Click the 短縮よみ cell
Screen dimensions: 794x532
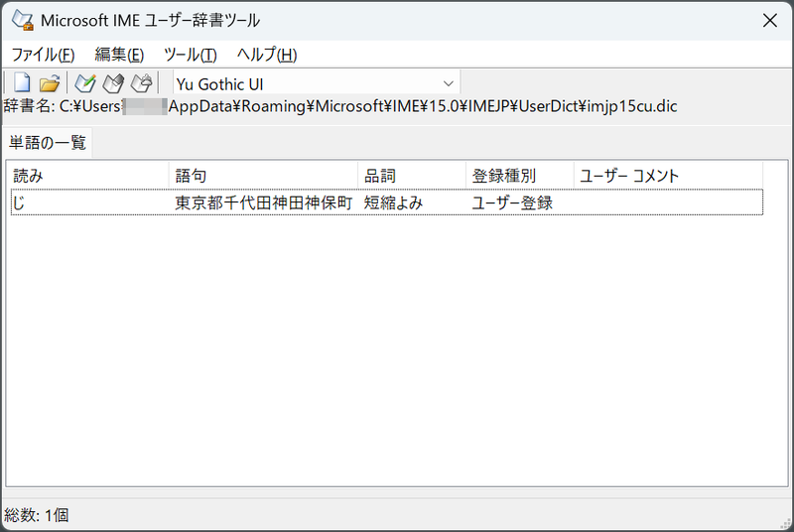pyautogui.click(x=393, y=203)
